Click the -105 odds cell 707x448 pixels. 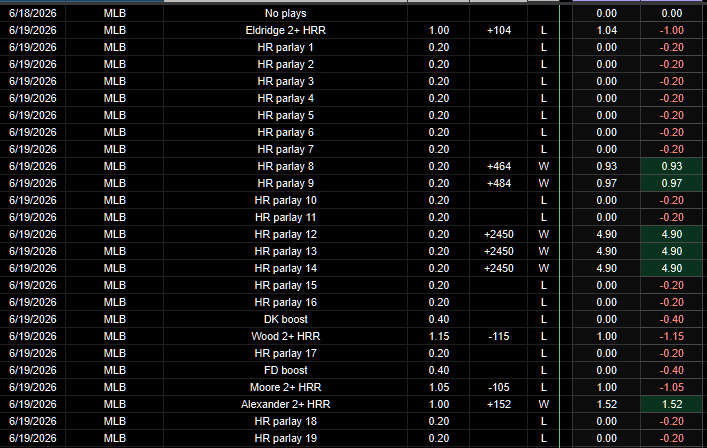pyautogui.click(x=499, y=387)
